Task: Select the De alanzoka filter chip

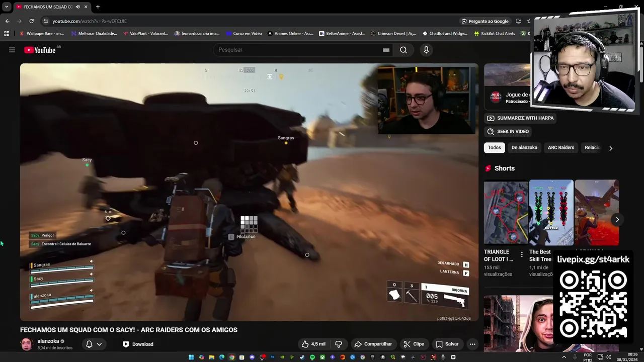Action: click(524, 147)
